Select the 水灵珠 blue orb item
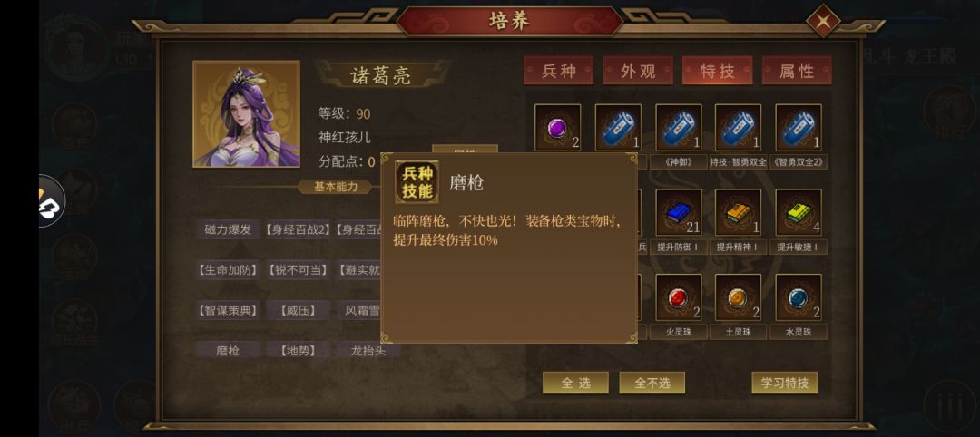The height and width of the screenshot is (437, 980). tap(799, 297)
